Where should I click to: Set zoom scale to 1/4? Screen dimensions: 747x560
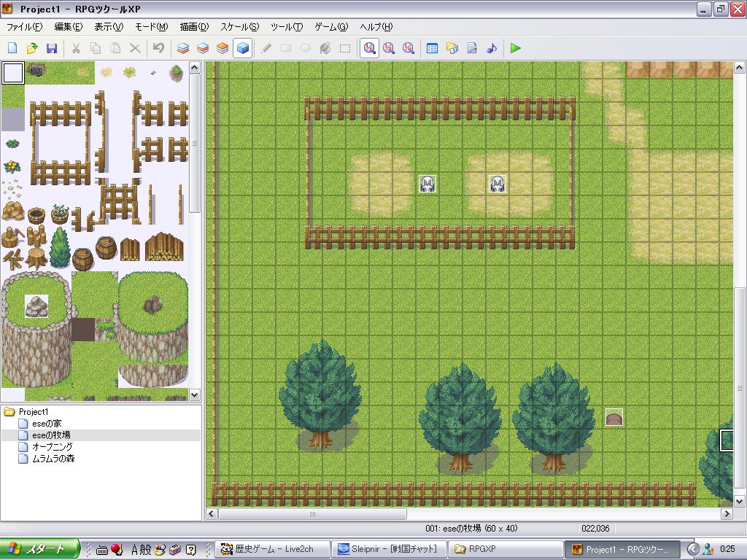(409, 48)
